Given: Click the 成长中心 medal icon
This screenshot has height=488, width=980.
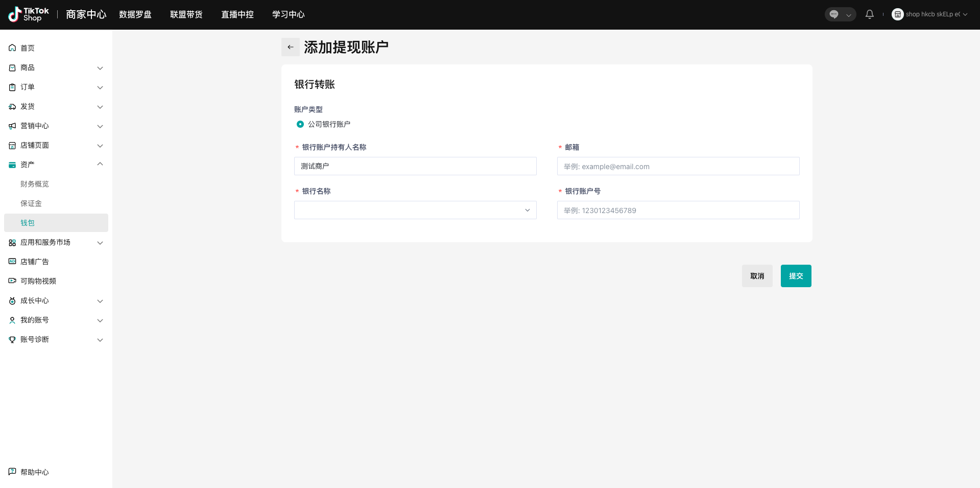Looking at the screenshot, I should pyautogui.click(x=12, y=300).
